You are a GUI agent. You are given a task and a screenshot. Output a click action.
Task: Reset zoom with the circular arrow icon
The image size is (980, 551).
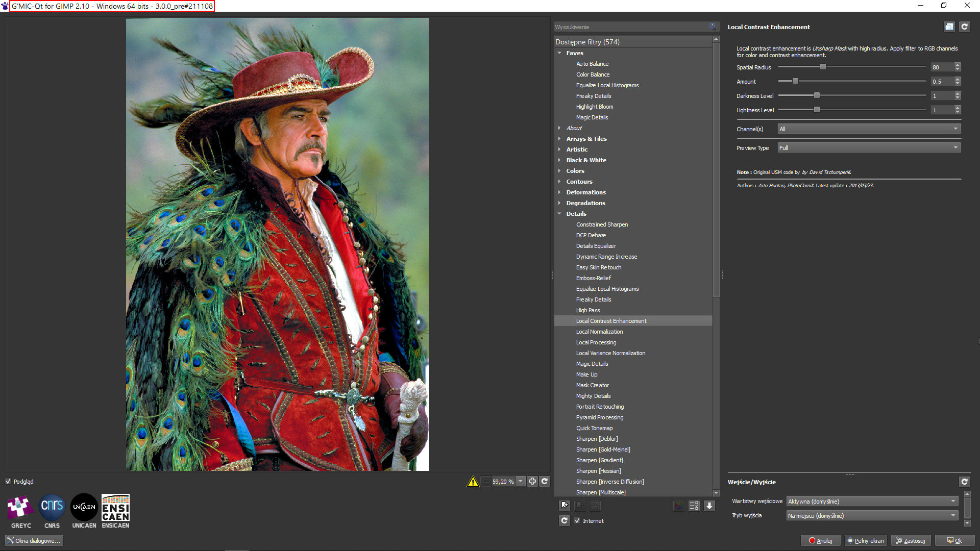545,481
